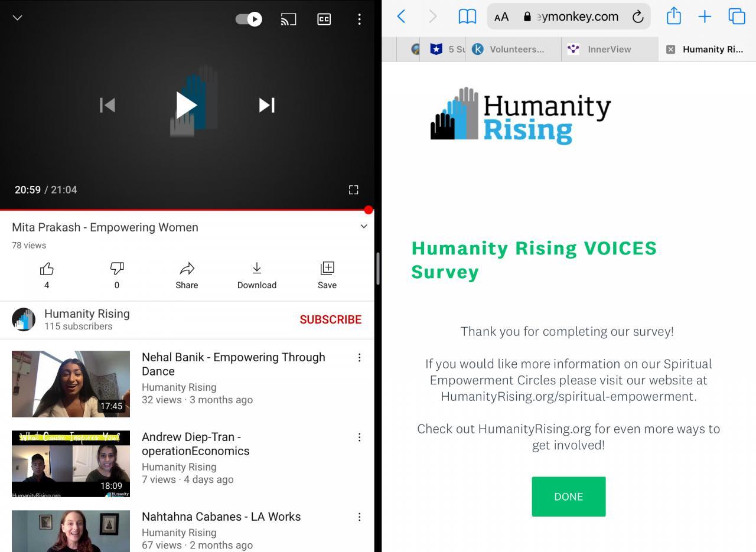Save the video to a playlist
The width and height of the screenshot is (756, 552).
327,275
